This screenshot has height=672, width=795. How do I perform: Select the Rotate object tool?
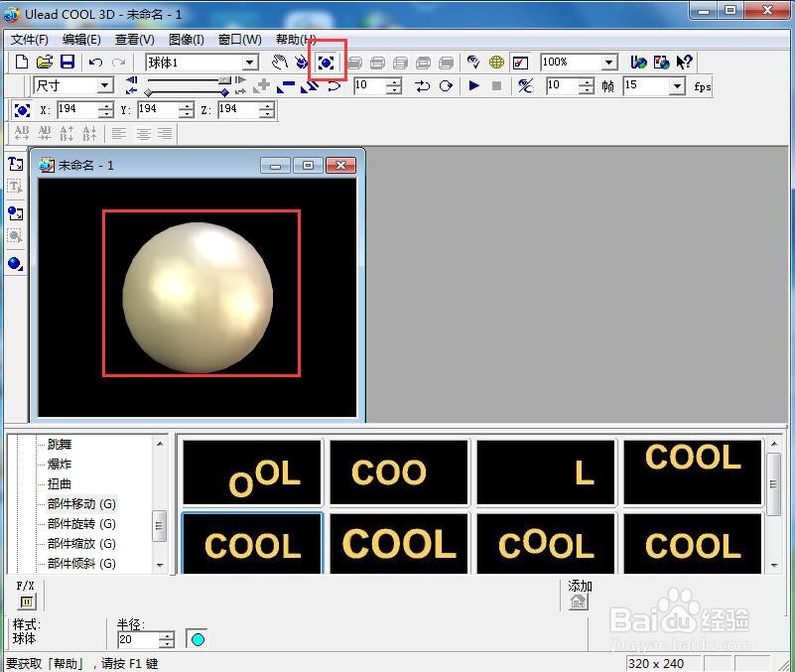(302, 62)
